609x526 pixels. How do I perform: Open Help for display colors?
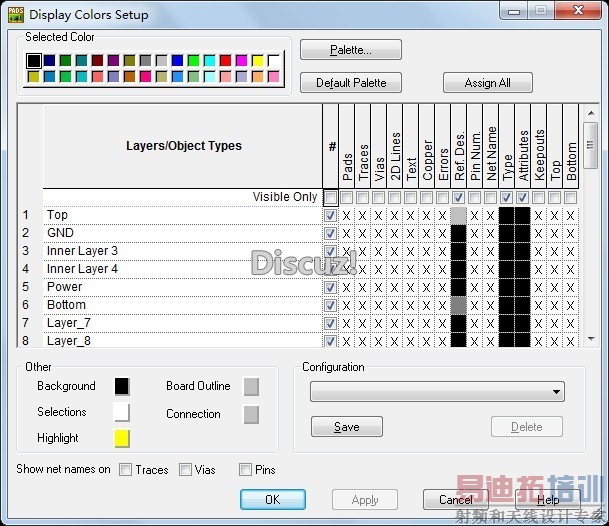tap(548, 500)
